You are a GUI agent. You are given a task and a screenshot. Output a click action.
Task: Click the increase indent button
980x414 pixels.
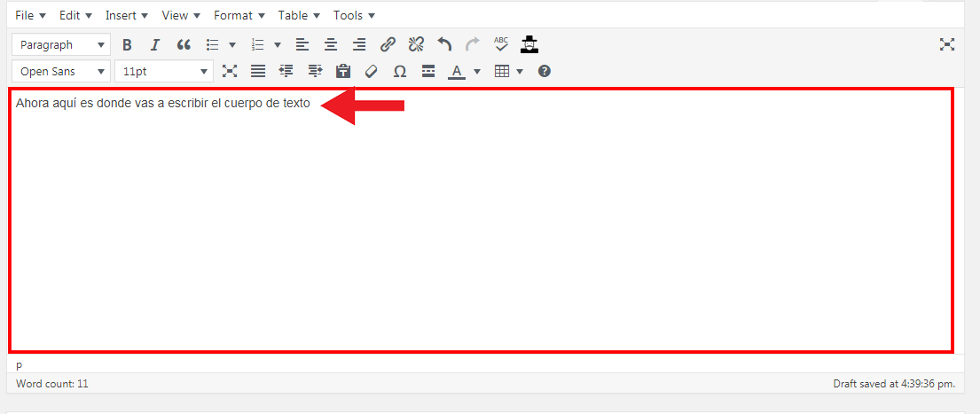315,71
